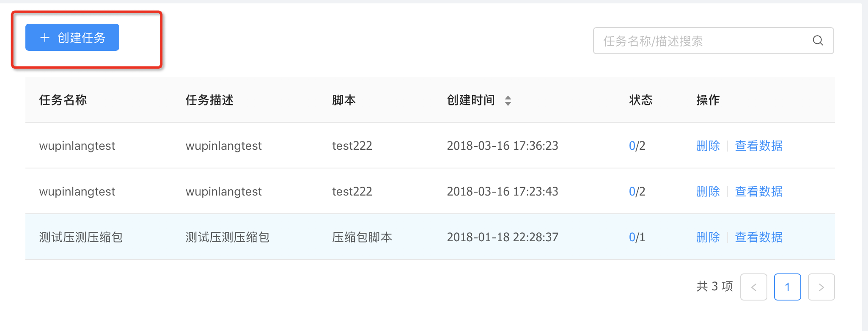Click status link 0/2 of second task row
868x331 pixels.
pos(637,191)
